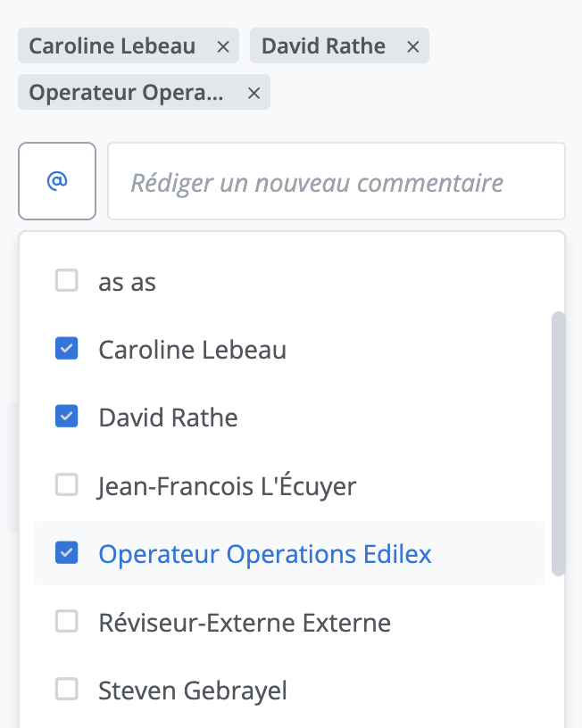The image size is (582, 728).
Task: Uncheck the Operateur Operations Edilex checkbox
Action: tap(67, 553)
